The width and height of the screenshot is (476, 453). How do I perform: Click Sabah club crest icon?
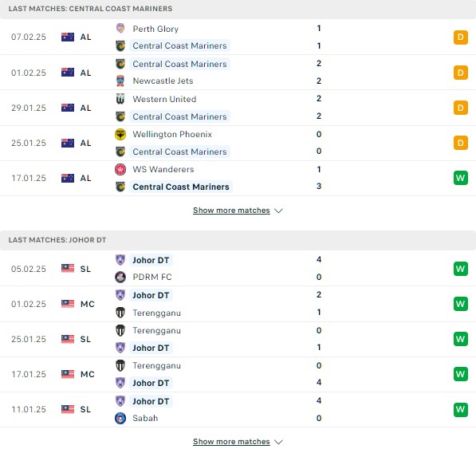[120, 418]
